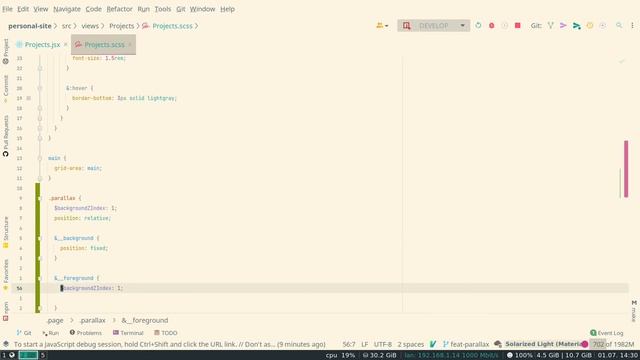Image resolution: width=640 pixels, height=360 pixels.
Task: Open the Problems tool window
Action: pyautogui.click(x=85, y=333)
